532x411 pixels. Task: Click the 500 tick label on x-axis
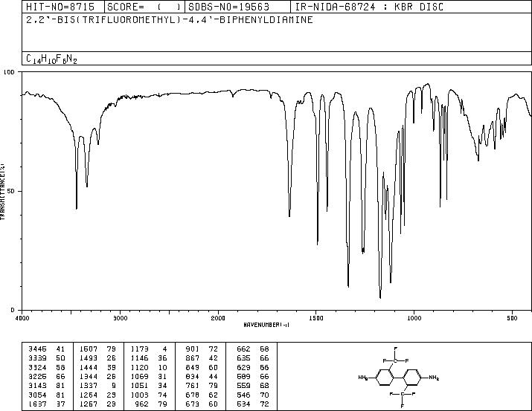512,318
